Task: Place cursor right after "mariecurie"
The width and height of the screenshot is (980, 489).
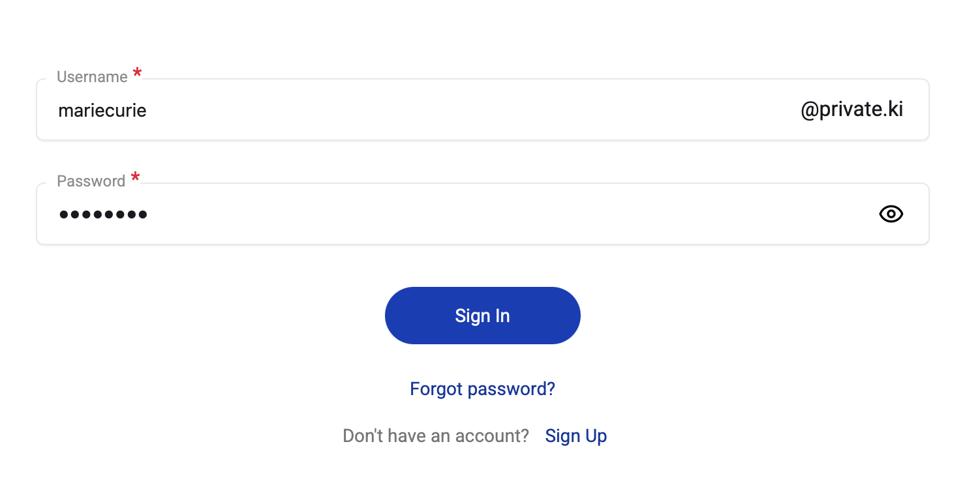Action: click(147, 110)
